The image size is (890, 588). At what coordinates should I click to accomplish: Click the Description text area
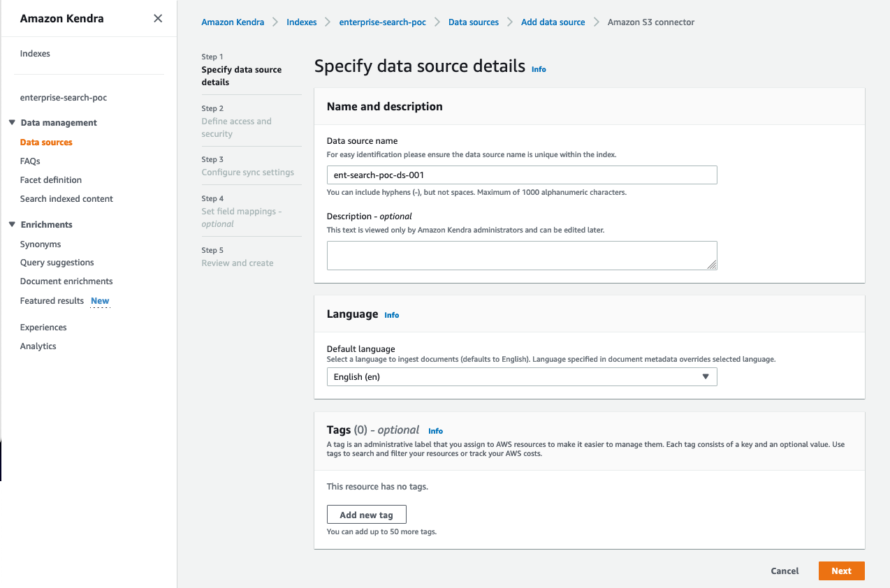(522, 256)
